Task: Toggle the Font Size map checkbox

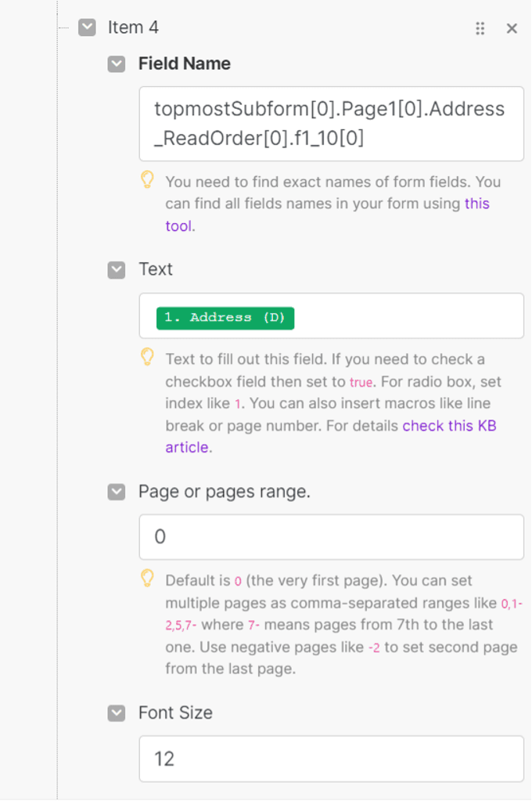Action: (117, 713)
